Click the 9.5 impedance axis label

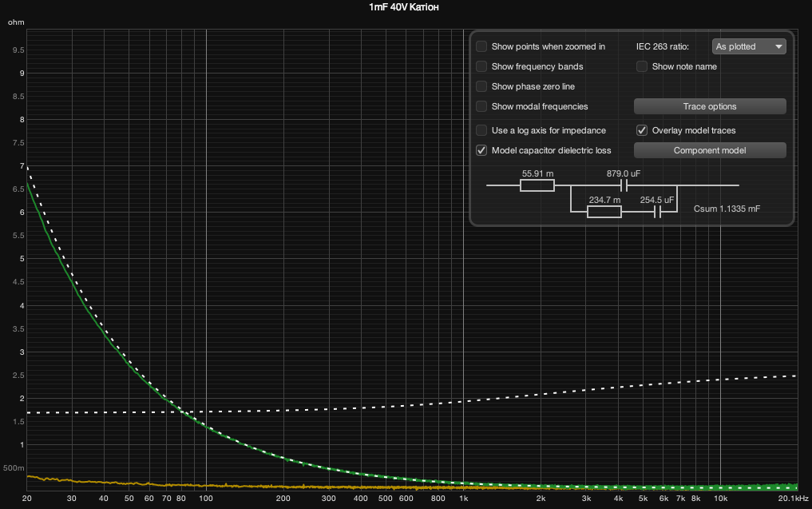point(18,50)
